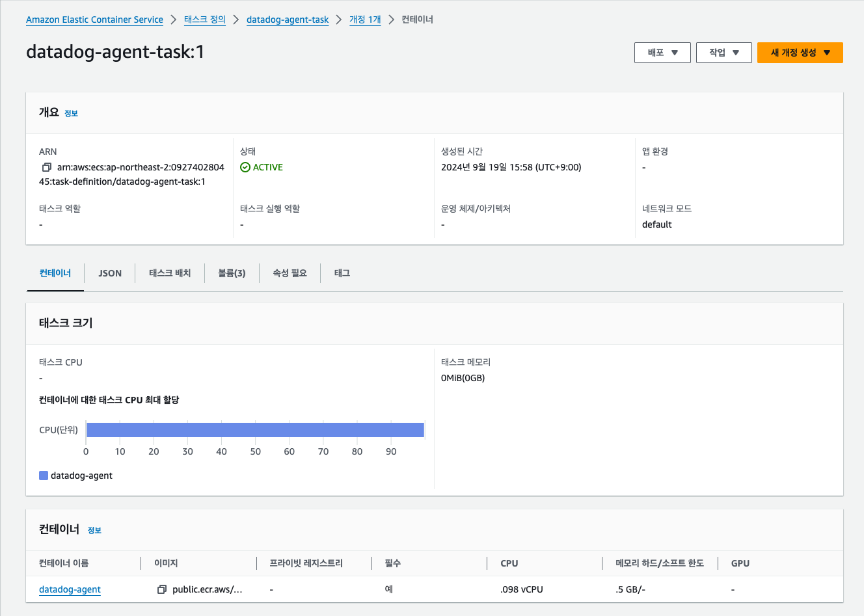
Task: Click the .098 vCPU cell
Action: pos(522,589)
